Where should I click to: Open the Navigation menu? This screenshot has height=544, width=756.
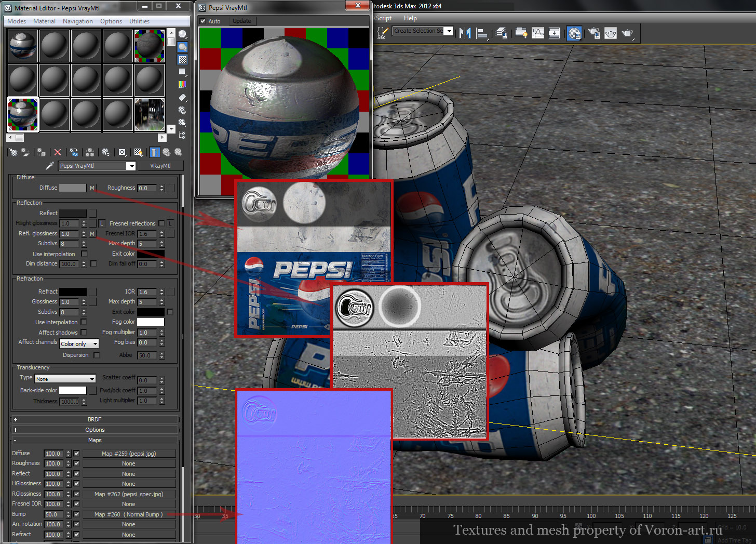78,21
